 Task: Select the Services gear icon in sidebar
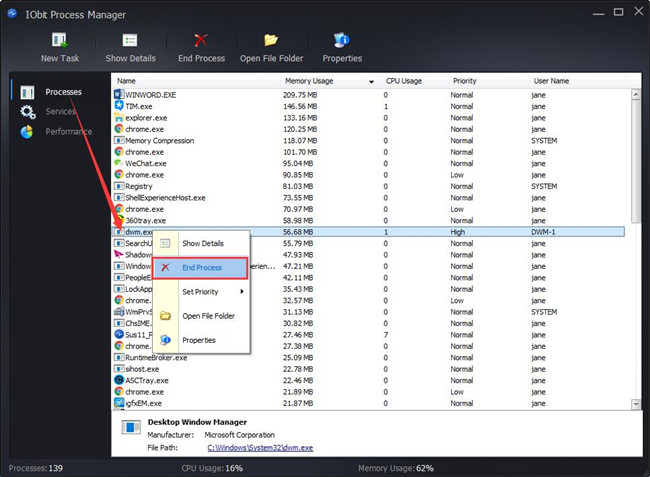[28, 112]
